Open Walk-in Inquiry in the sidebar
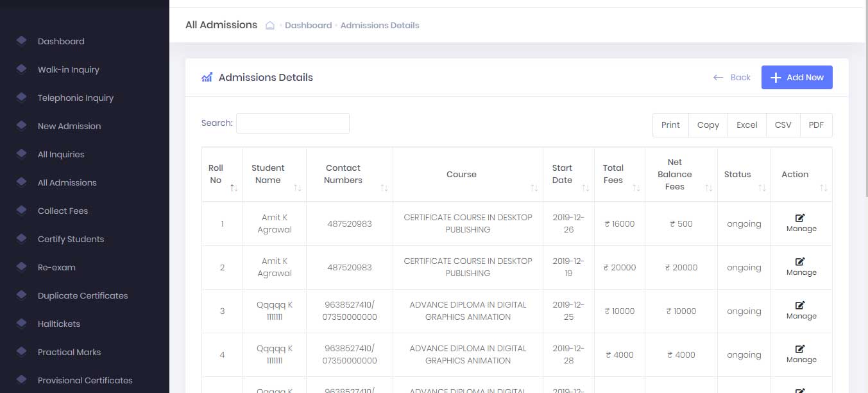 69,69
